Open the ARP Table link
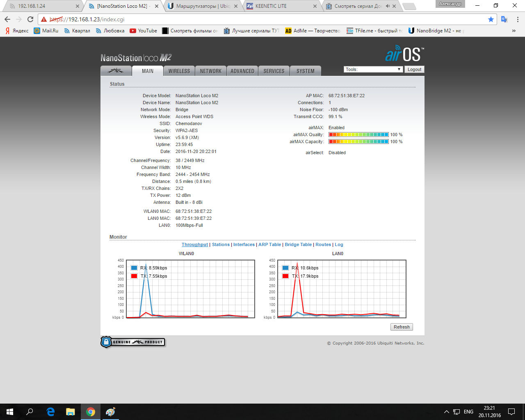This screenshot has width=525, height=420. point(269,244)
